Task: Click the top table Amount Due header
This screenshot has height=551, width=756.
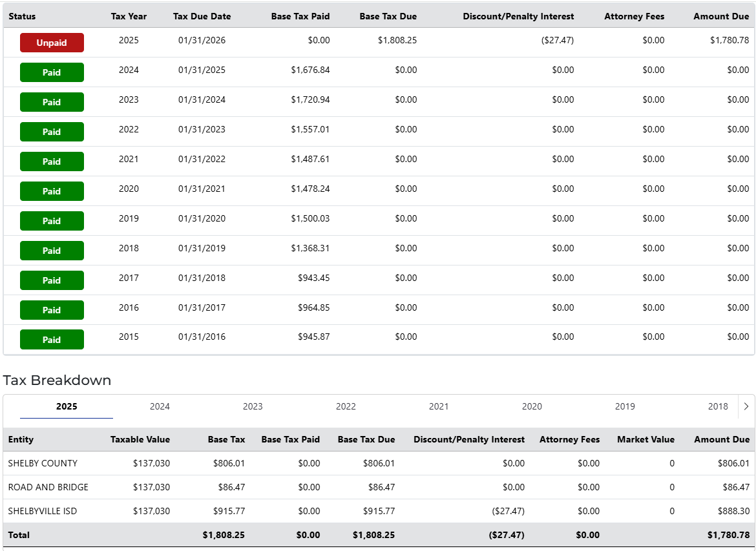Action: pyautogui.click(x=721, y=16)
